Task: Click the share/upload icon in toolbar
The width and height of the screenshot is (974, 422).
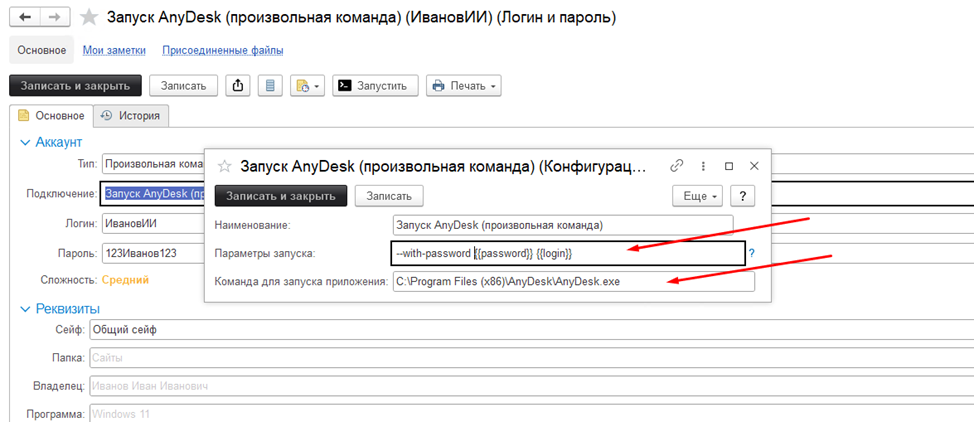Action: pos(238,86)
